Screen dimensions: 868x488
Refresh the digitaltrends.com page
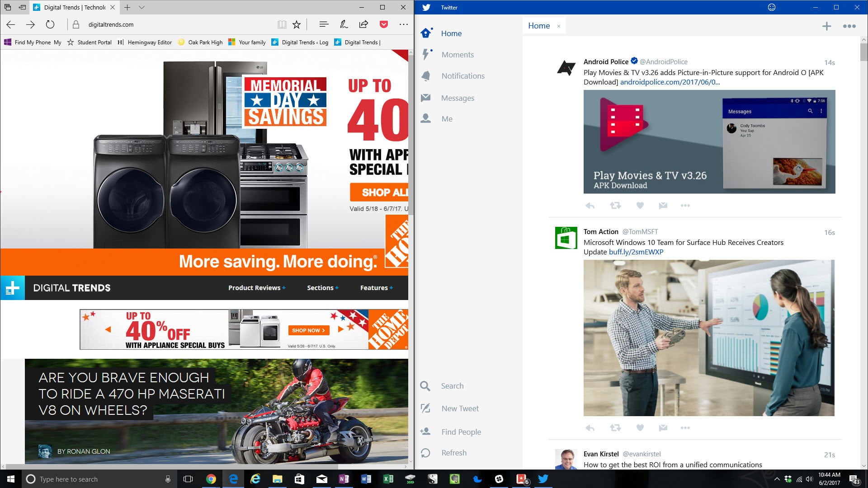[50, 25]
